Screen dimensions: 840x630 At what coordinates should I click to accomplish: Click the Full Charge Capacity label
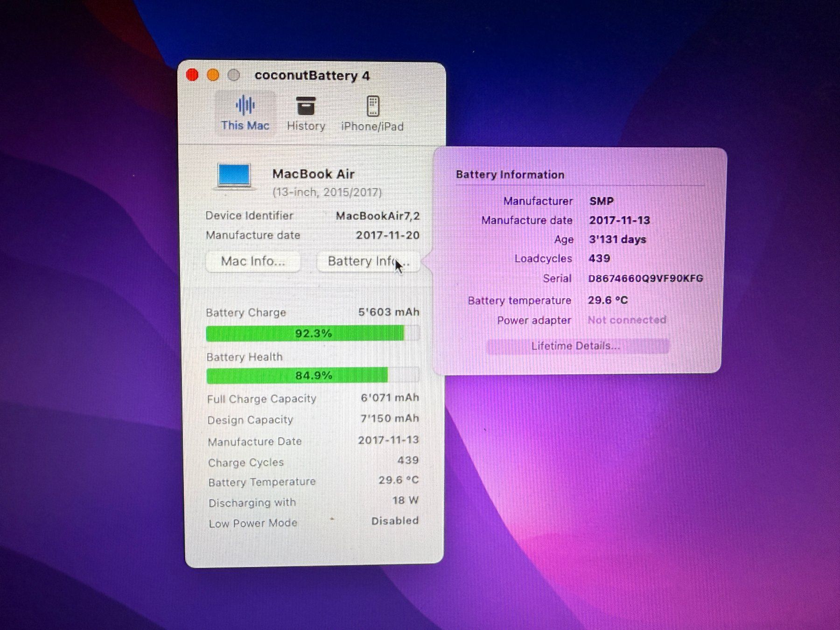coord(262,399)
